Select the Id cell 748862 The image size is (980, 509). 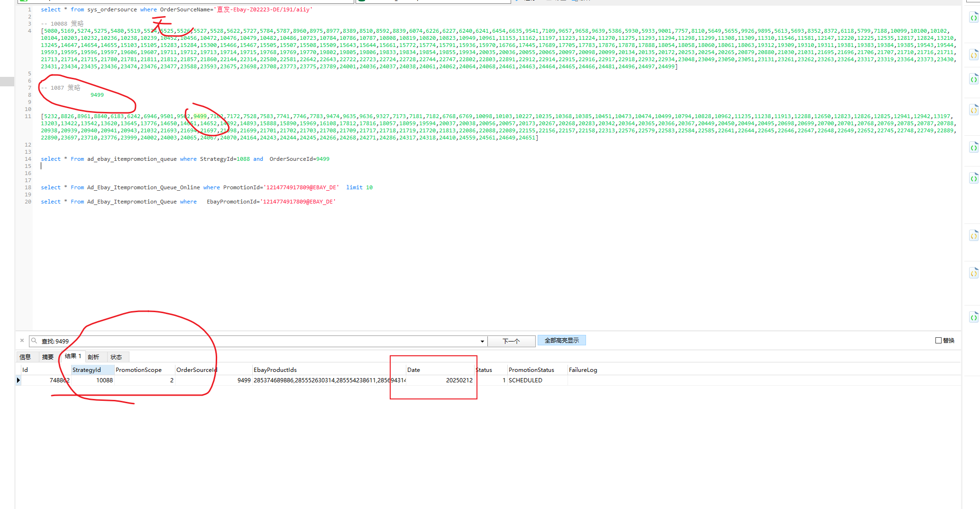tap(46, 380)
